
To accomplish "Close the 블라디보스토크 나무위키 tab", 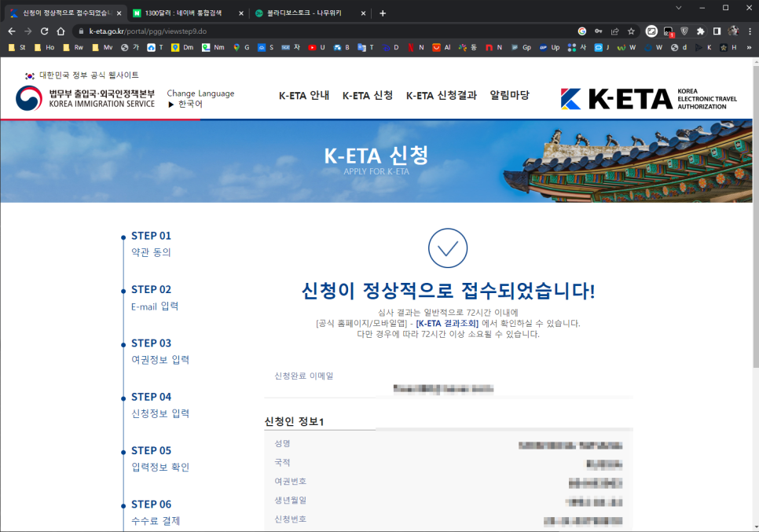I will point(363,13).
